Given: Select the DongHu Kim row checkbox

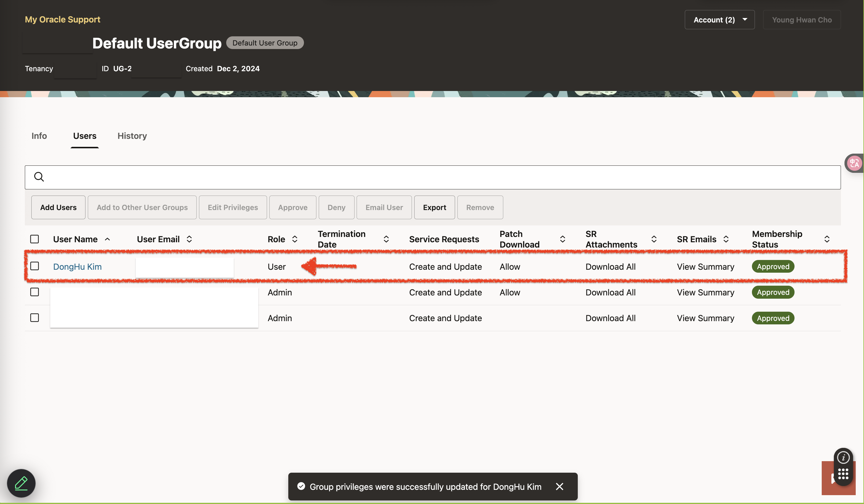Looking at the screenshot, I should coord(35,266).
